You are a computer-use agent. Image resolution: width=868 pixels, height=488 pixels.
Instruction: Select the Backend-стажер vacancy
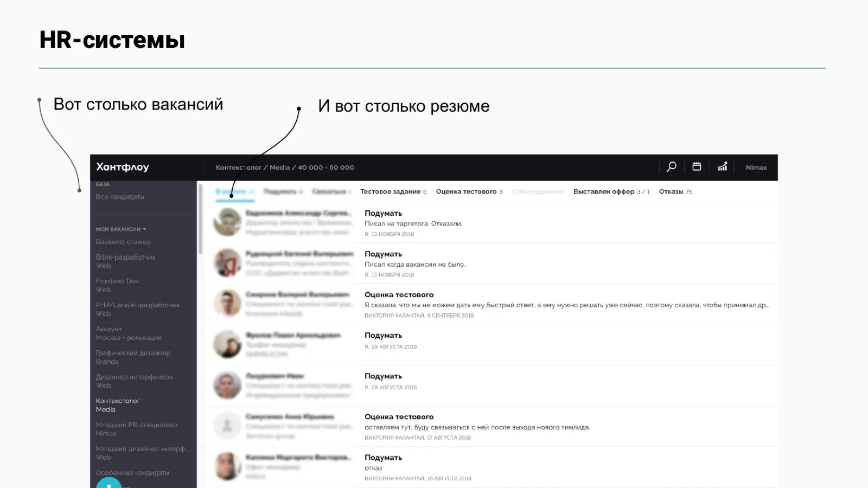coord(123,242)
